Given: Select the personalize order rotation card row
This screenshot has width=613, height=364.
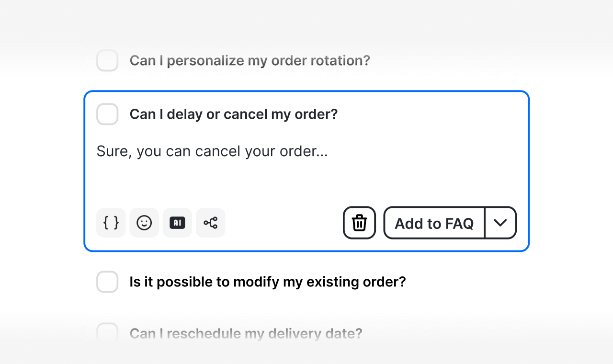Looking at the screenshot, I should 445,61.
